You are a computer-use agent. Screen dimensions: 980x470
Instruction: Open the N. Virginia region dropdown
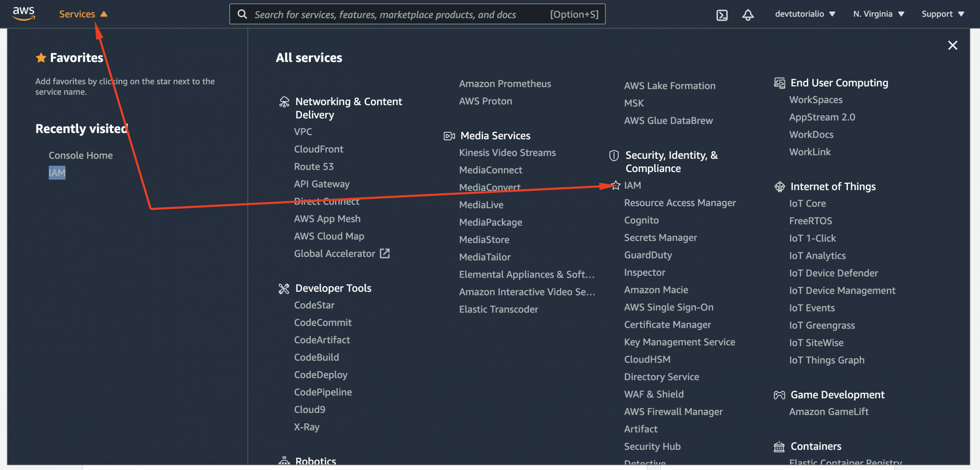(879, 14)
